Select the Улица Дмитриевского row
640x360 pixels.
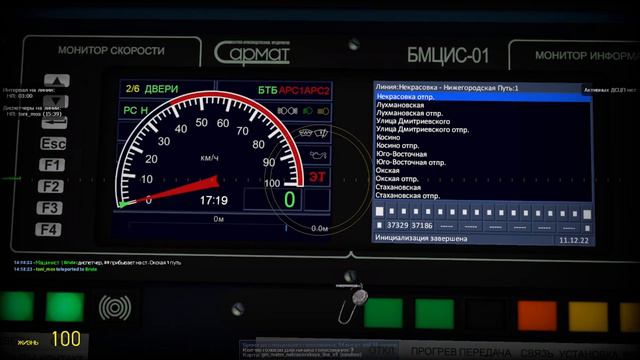pos(483,122)
